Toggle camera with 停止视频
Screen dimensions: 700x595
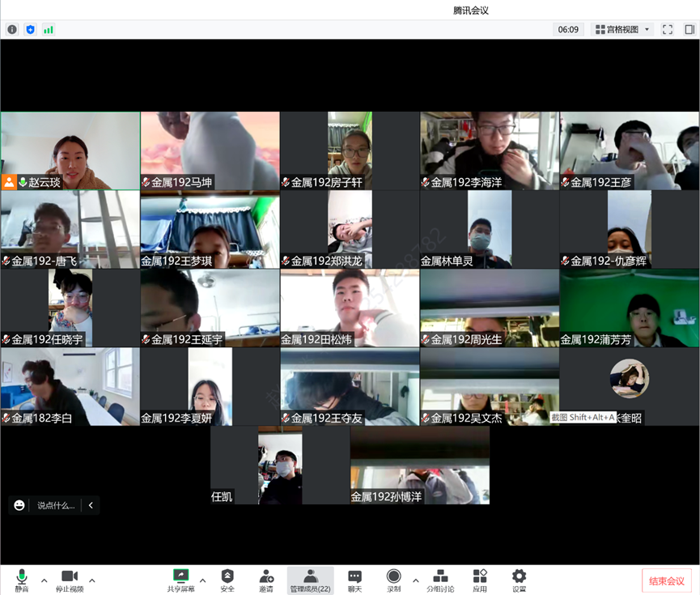click(x=69, y=580)
